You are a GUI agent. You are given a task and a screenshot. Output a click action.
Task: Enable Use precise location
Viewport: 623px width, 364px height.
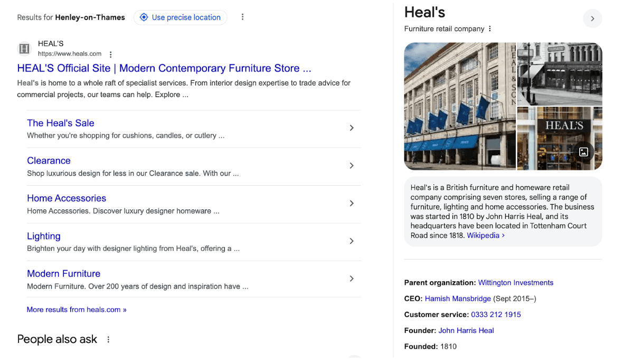(180, 17)
